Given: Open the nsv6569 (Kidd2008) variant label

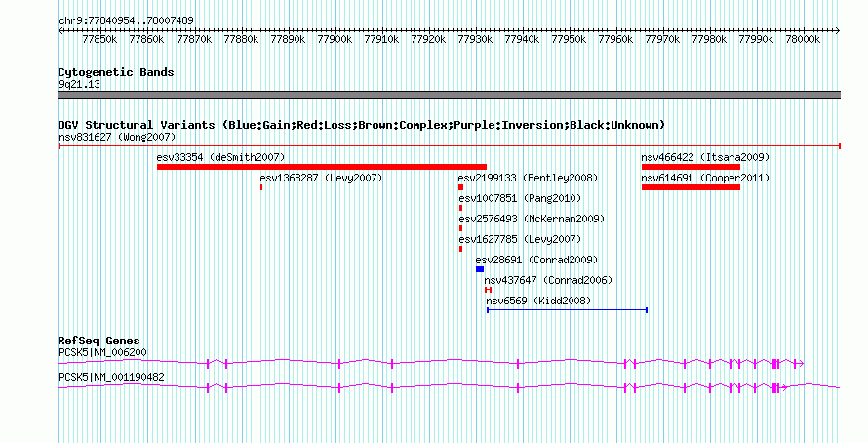Looking at the screenshot, I should pyautogui.click(x=538, y=301).
